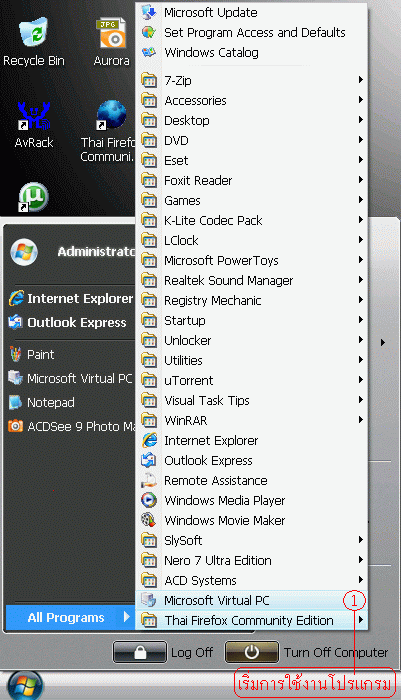Click the Accessories folder icon
The image size is (401, 700).
149,100
